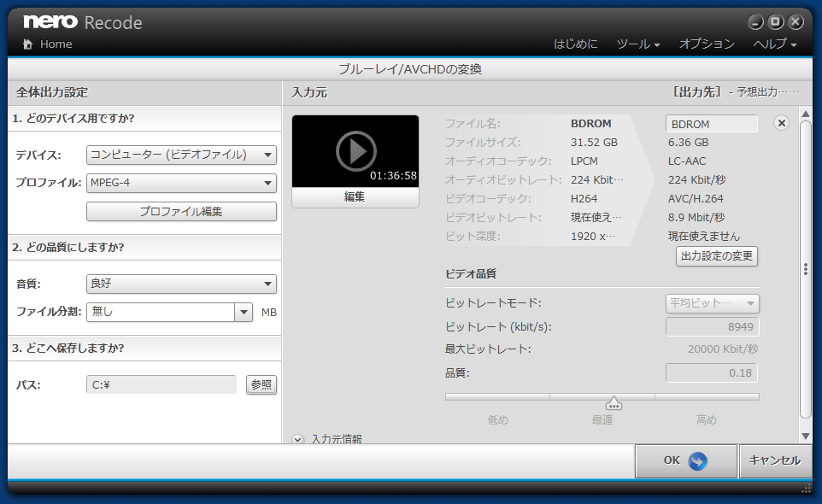822x504 pixels.
Task: Click the 全体出力設定 panel header
Action: click(52, 93)
